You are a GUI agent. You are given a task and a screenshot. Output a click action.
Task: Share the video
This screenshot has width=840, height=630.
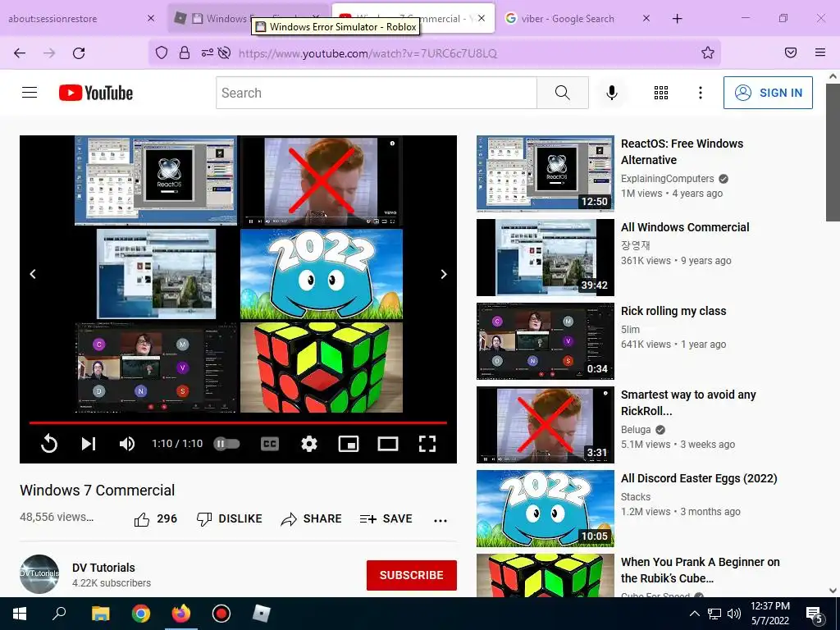tap(311, 518)
